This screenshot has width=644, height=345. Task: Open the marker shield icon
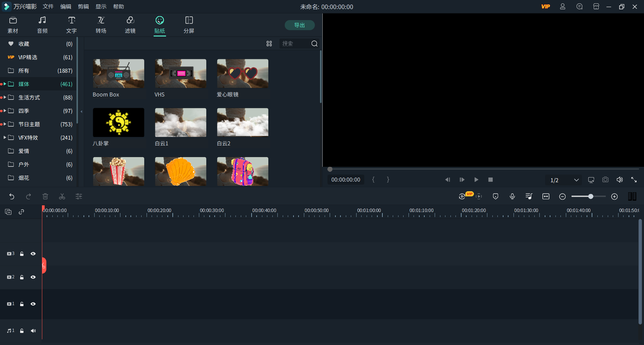495,197
